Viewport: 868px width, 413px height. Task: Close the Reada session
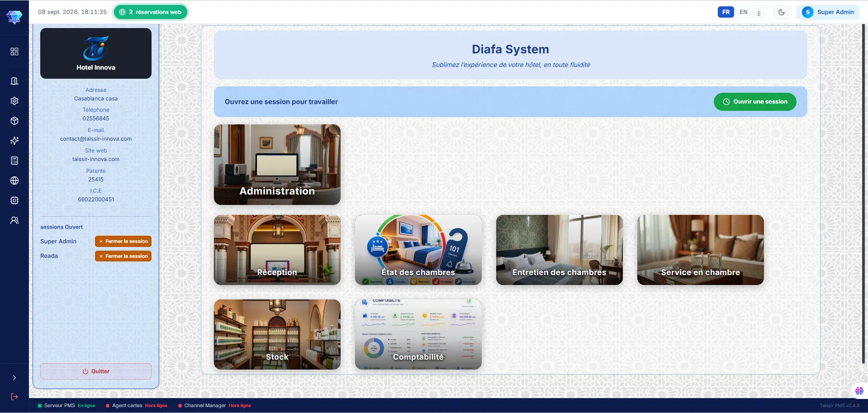click(x=123, y=256)
